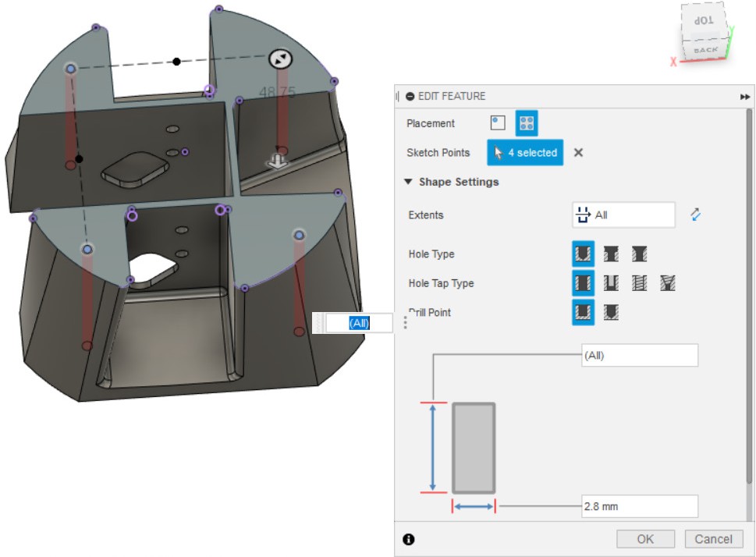The image size is (756, 557).
Task: Select the Simple hole tap type
Action: click(x=583, y=283)
